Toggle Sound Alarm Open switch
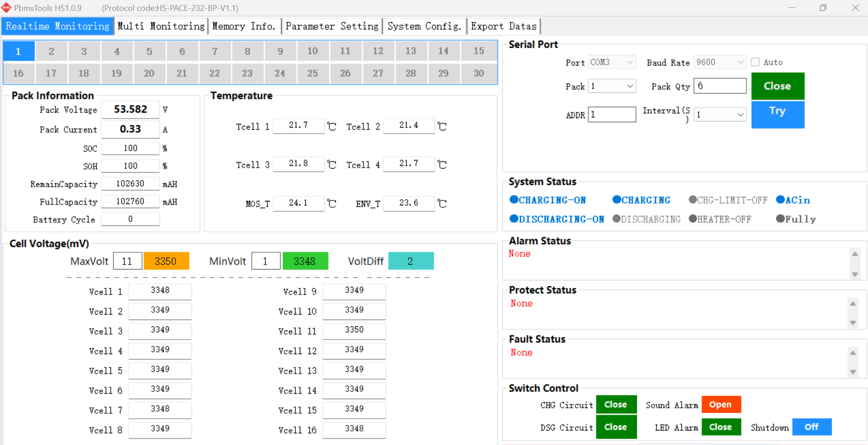This screenshot has height=445, width=868. point(721,405)
